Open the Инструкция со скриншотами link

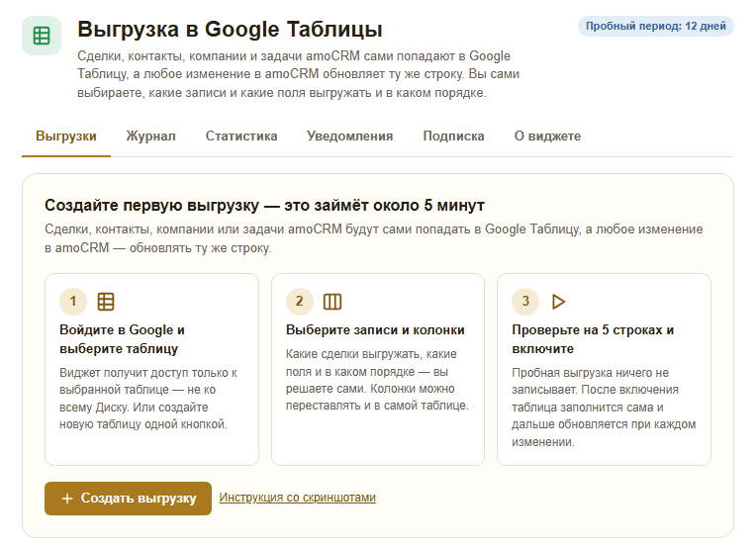(298, 498)
